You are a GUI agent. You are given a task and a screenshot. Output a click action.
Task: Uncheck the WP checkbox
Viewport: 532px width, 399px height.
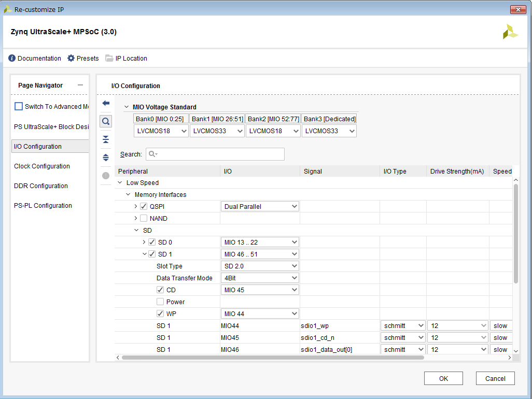(x=160, y=313)
